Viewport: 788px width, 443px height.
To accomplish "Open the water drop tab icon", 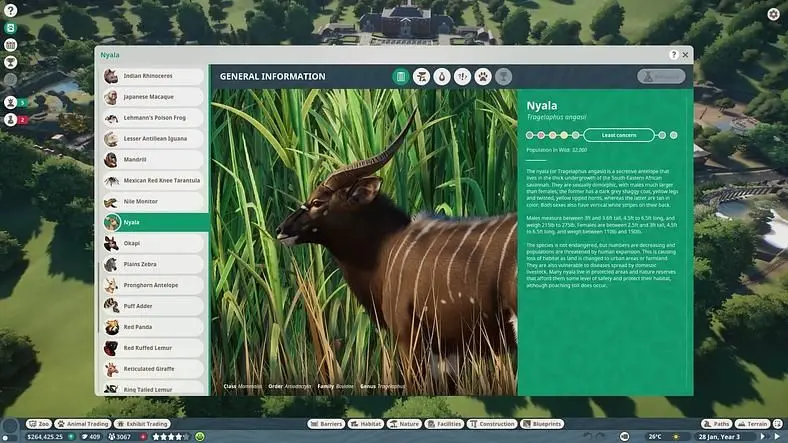I will 442,77.
